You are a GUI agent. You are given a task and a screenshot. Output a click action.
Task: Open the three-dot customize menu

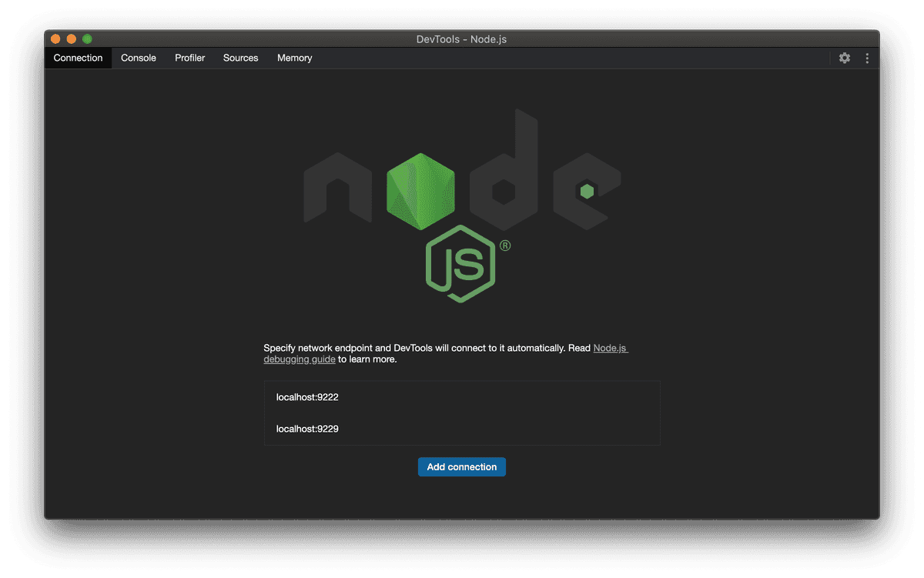(x=867, y=58)
